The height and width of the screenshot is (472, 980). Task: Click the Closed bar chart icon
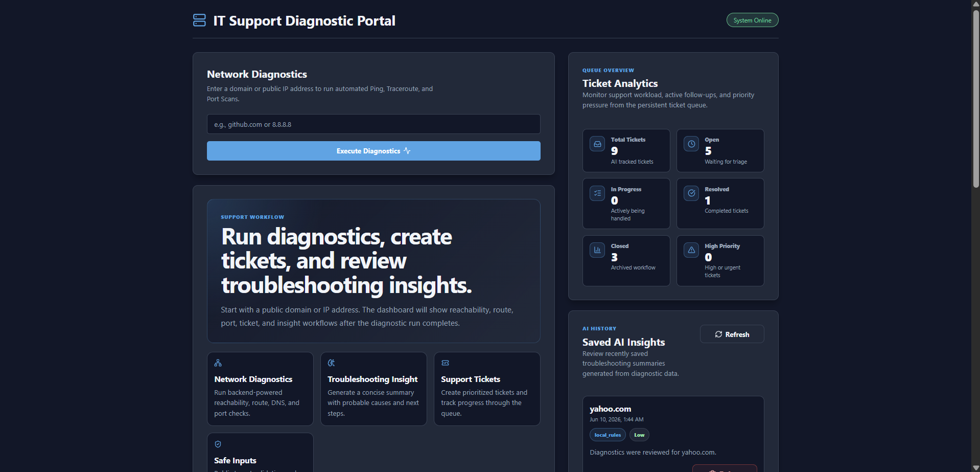(x=597, y=250)
